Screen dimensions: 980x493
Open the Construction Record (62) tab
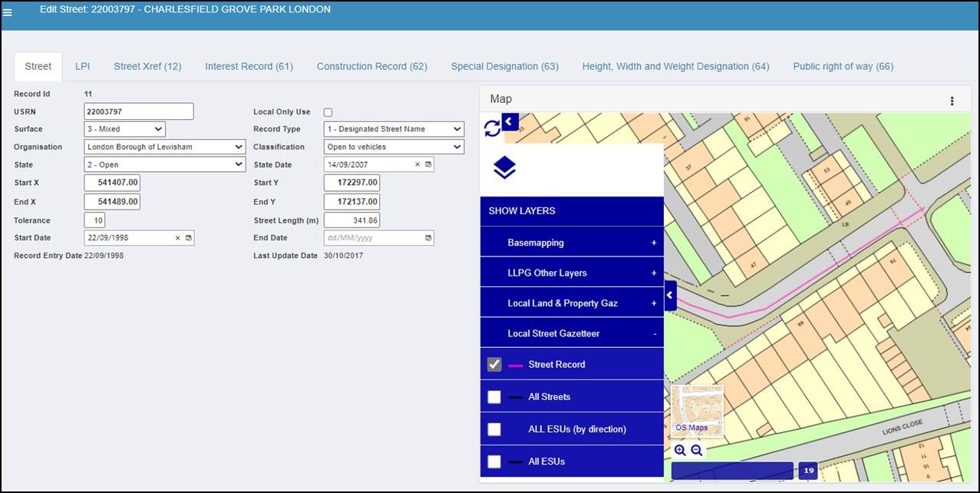(372, 66)
